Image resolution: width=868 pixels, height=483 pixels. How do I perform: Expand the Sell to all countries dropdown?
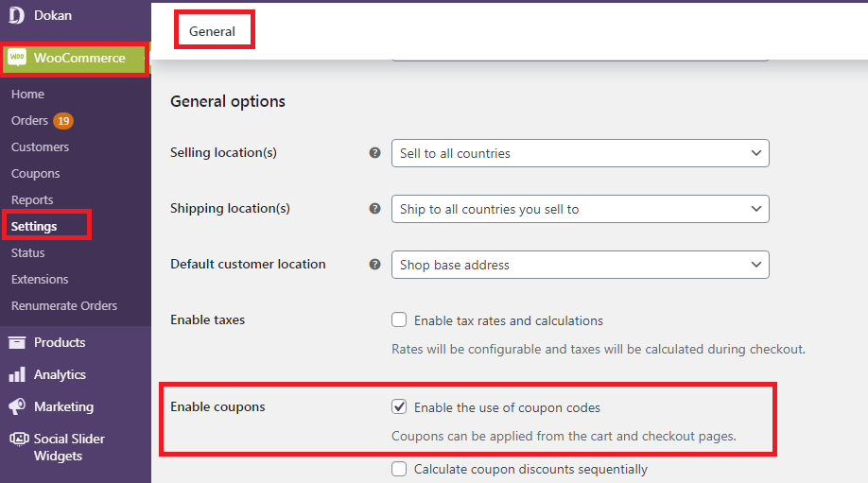pos(581,153)
